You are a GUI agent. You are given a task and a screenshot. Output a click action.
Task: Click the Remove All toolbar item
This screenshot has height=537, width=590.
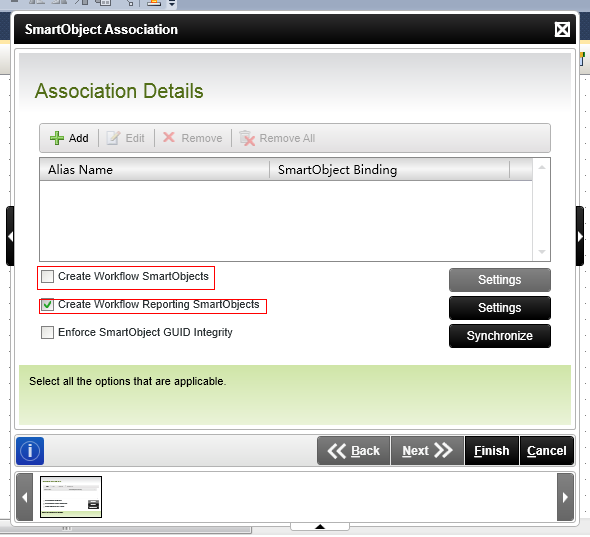pos(277,138)
